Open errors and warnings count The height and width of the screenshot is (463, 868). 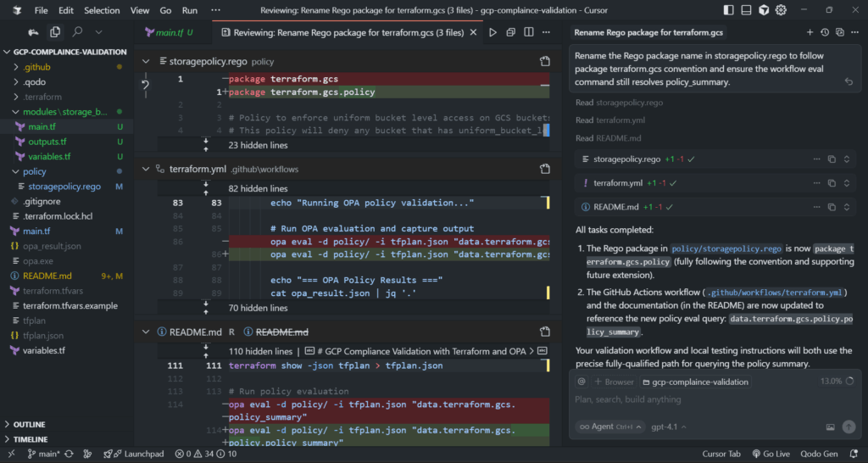(206, 455)
